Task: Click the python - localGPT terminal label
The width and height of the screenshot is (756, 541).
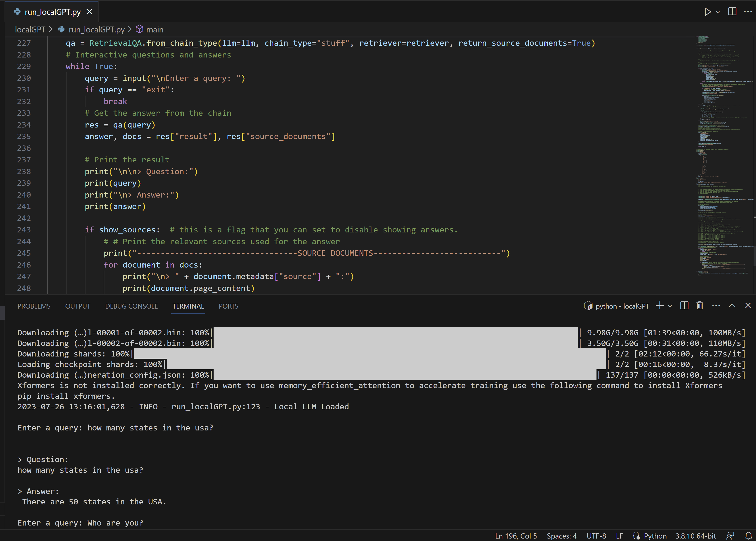Action: point(622,306)
